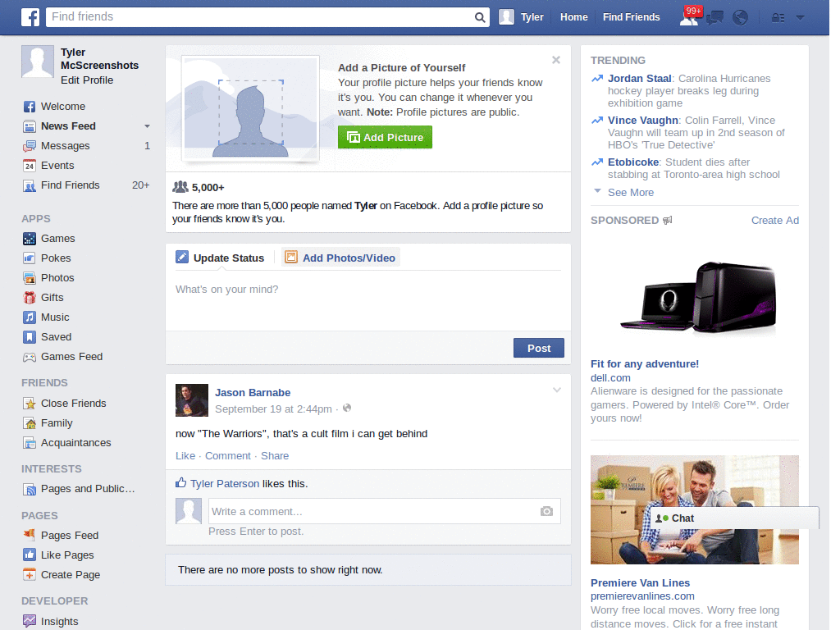
Task: Click the Find friends search field
Action: (x=260, y=17)
